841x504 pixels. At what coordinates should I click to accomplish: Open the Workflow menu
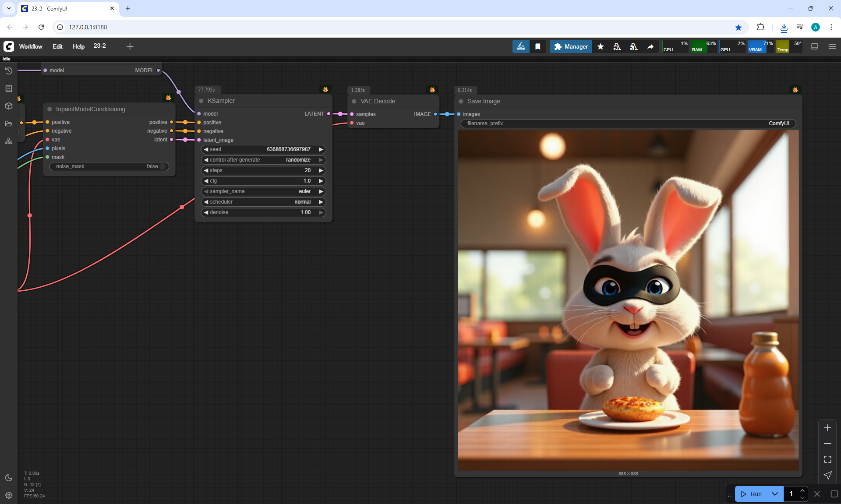tap(31, 46)
